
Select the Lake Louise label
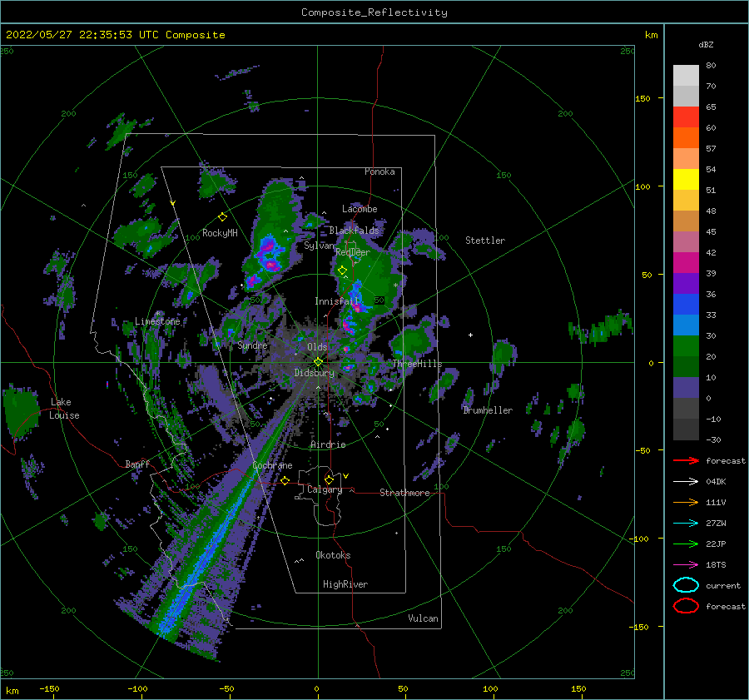coord(64,409)
